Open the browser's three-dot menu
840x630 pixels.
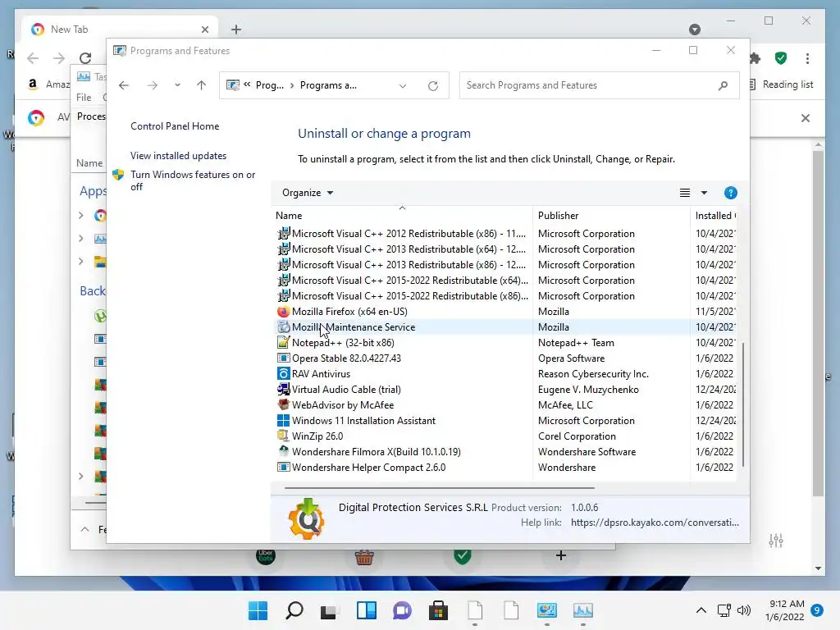click(x=807, y=58)
